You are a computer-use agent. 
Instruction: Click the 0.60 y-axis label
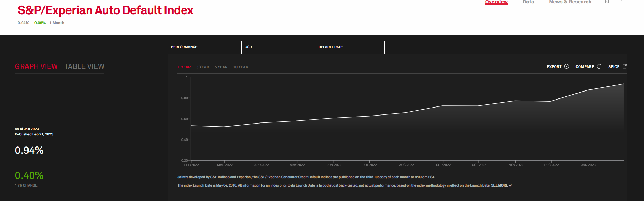click(x=184, y=119)
